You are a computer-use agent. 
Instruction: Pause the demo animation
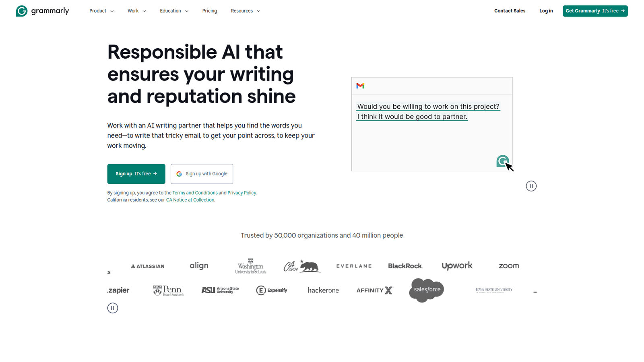point(531,186)
